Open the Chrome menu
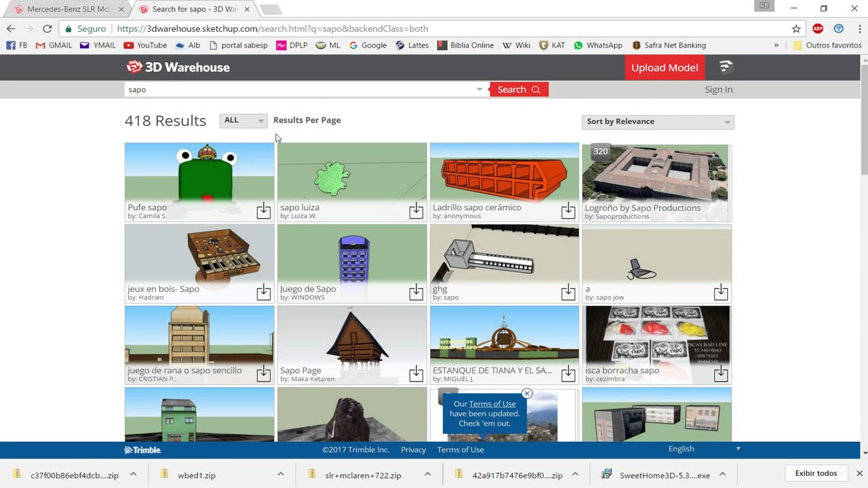 coord(859,28)
